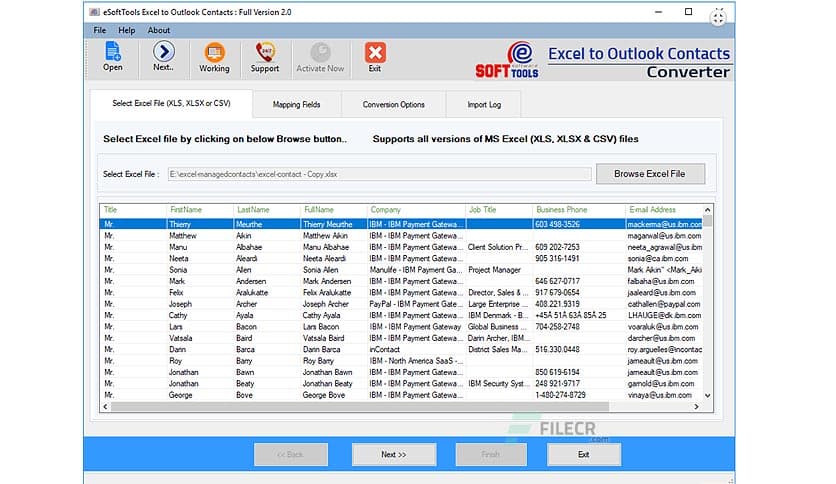Click the horizontal scroll left arrow
Viewport: 836px width, 484px height.
point(106,407)
